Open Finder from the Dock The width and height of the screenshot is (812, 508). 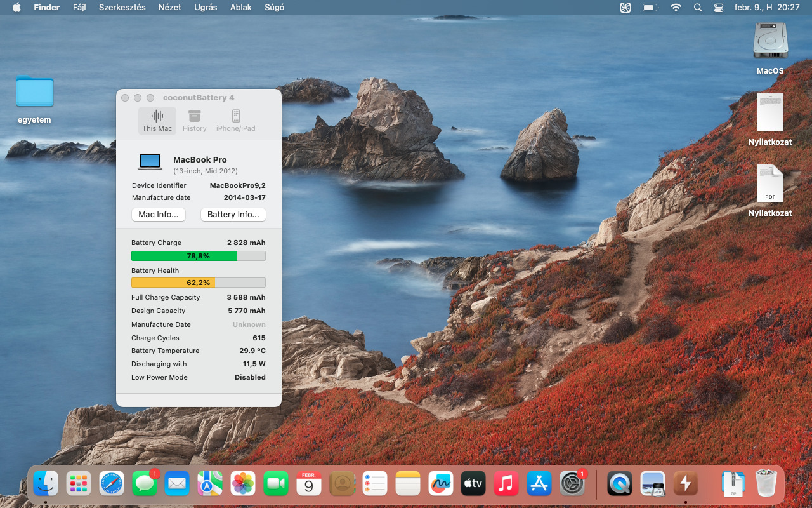(x=46, y=484)
